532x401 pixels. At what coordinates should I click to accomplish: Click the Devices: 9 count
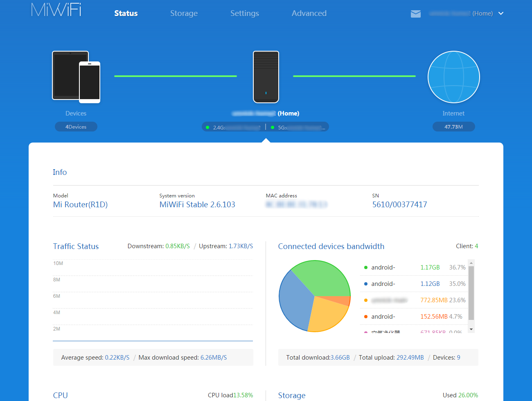click(x=446, y=358)
